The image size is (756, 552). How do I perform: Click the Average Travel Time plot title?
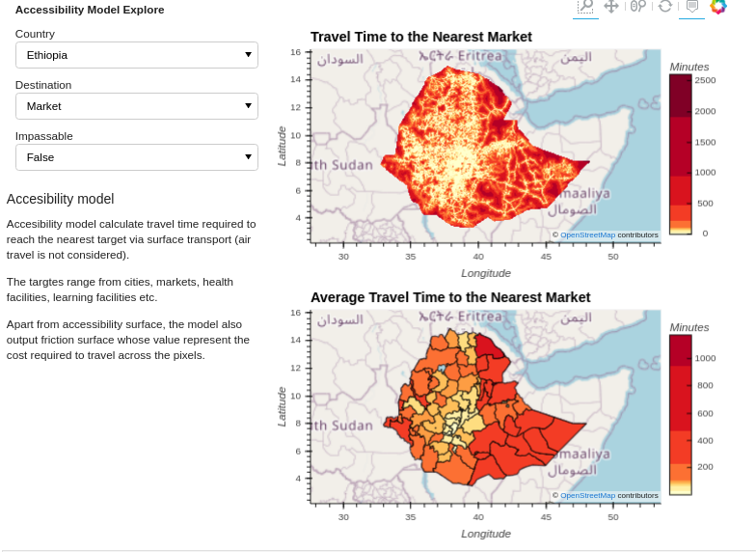449,297
